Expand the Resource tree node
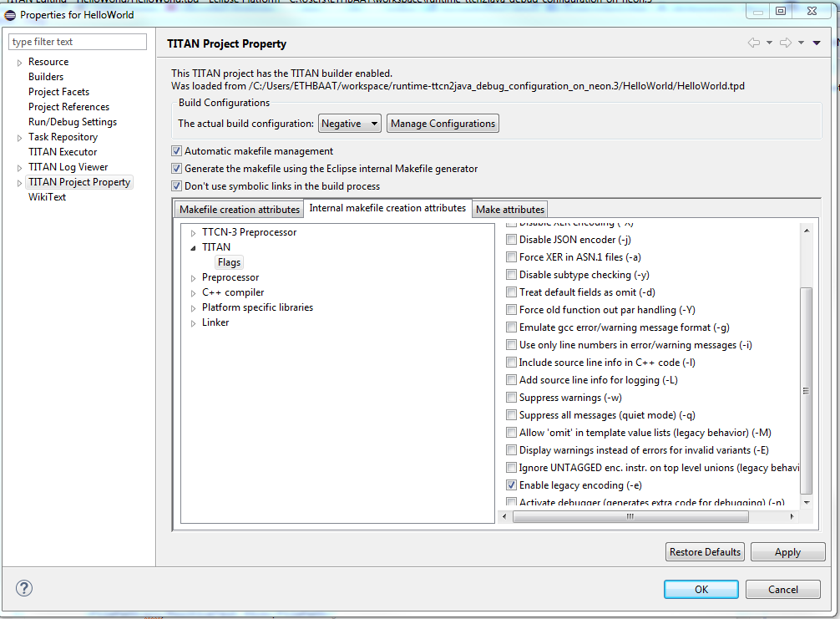The width and height of the screenshot is (840, 619). pyautogui.click(x=20, y=63)
